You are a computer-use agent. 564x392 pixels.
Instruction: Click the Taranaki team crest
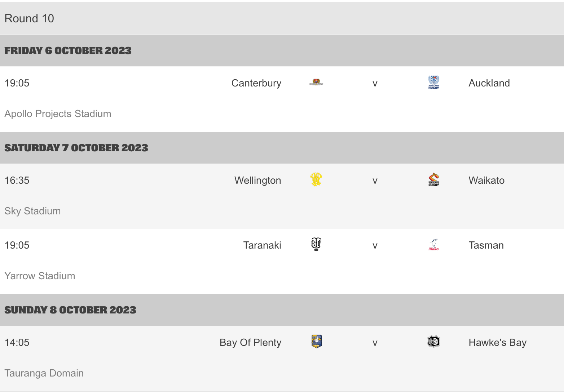pos(316,244)
